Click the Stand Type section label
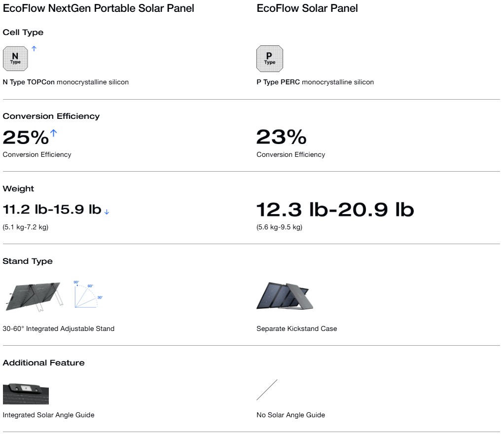The width and height of the screenshot is (504, 436). click(x=28, y=261)
